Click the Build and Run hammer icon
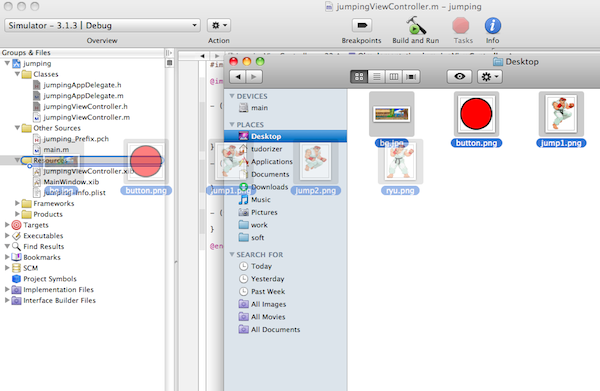 click(416, 26)
